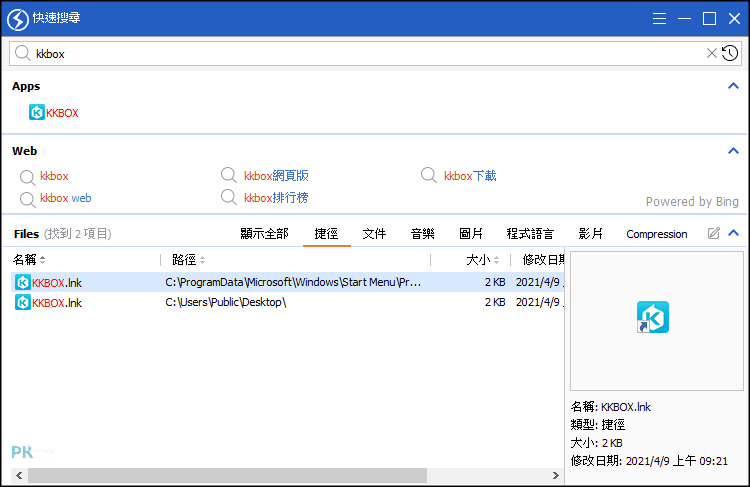Click magnifier icon beside kkbox web suggestion
The image size is (750, 487).
[27, 199]
